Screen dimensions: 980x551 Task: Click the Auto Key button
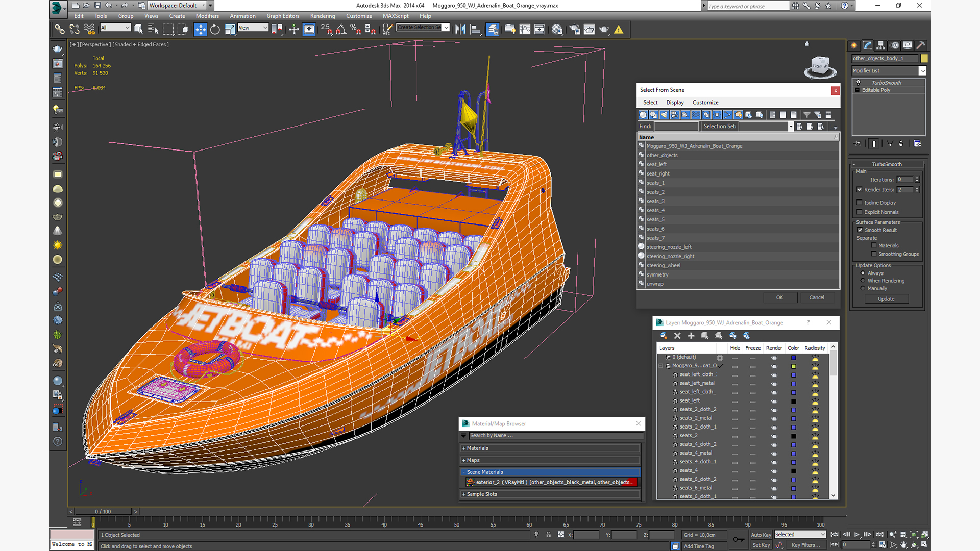tap(761, 535)
